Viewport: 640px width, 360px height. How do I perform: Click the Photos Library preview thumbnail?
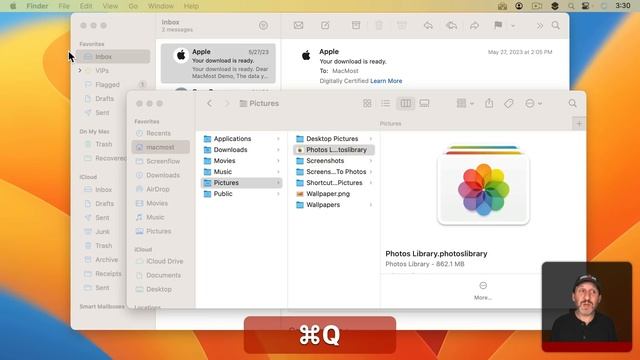click(483, 186)
